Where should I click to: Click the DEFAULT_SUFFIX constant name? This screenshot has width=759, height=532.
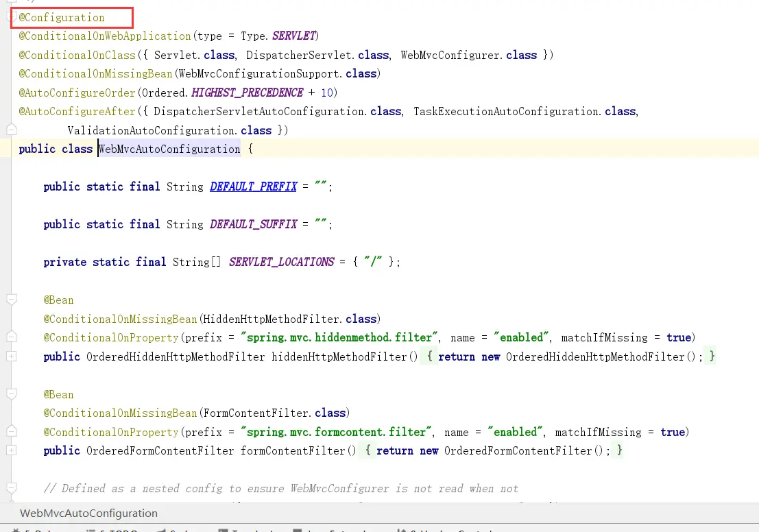pos(253,224)
